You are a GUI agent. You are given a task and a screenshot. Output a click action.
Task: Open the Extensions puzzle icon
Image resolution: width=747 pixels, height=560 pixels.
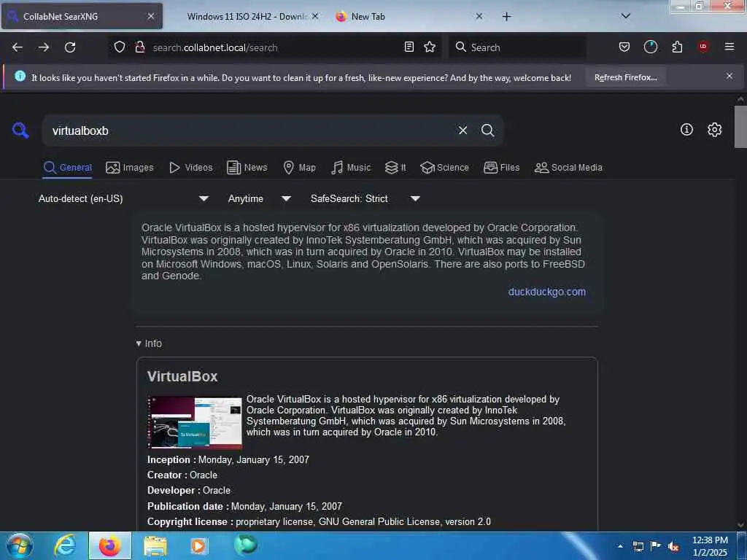click(x=677, y=47)
